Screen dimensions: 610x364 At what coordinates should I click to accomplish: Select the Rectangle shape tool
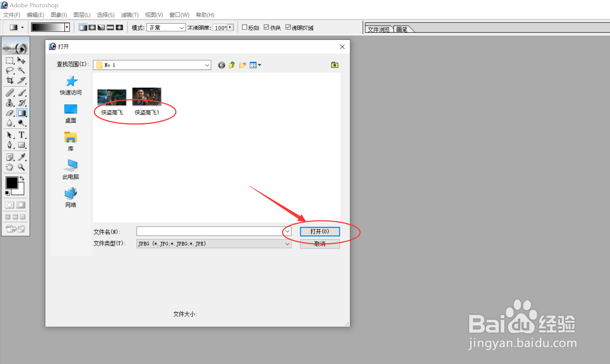click(x=21, y=145)
